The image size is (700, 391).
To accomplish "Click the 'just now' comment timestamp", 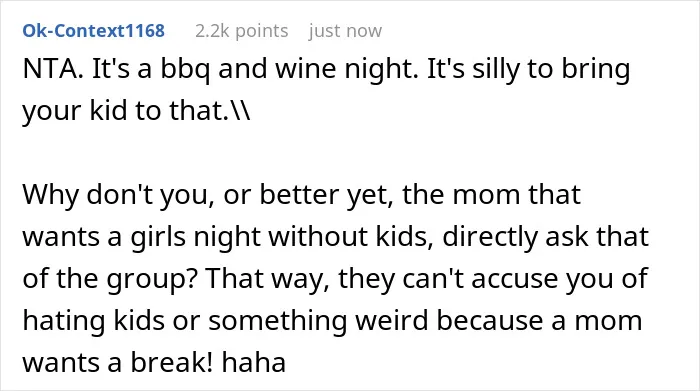I will (345, 31).
